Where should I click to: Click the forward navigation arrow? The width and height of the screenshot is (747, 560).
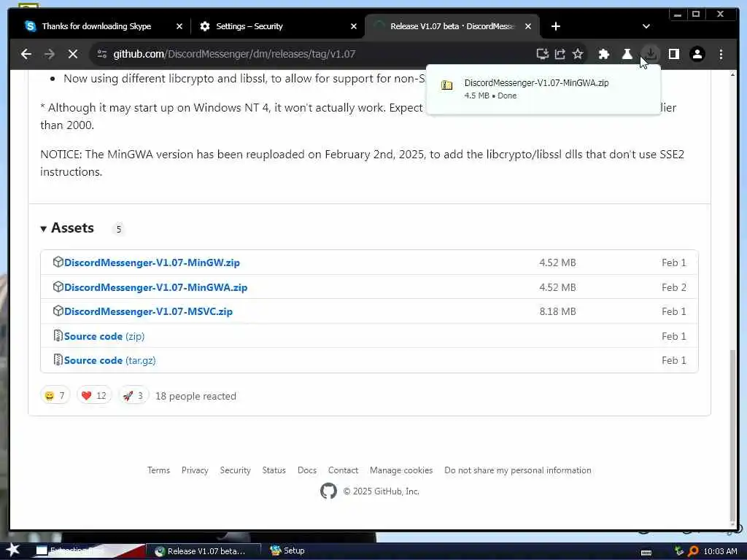point(50,54)
